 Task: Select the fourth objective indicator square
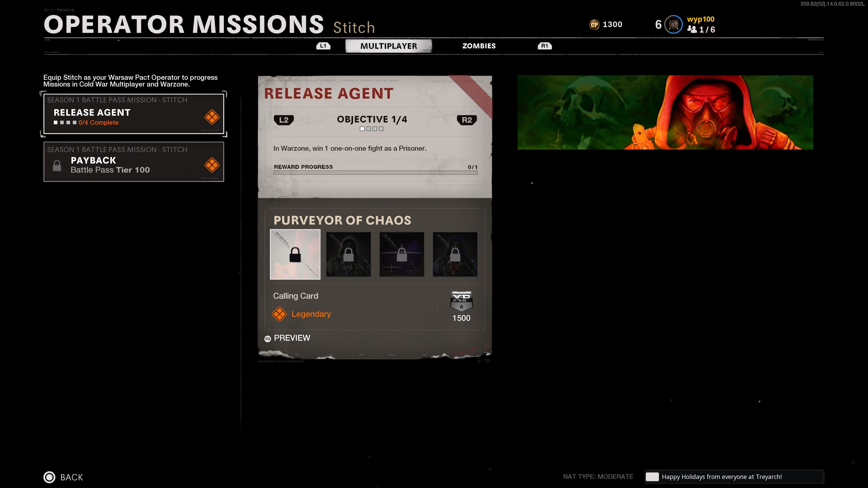(381, 129)
